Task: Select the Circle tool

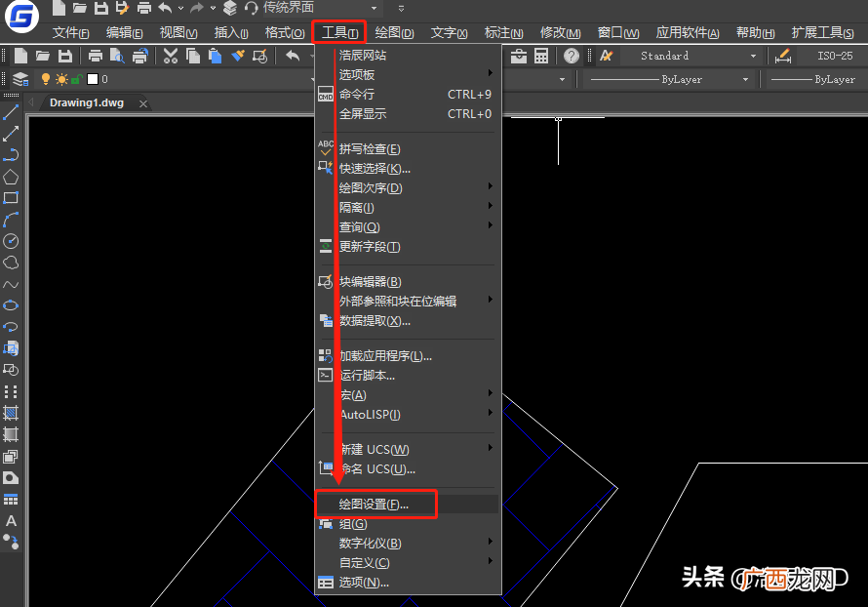Action: tap(11, 241)
